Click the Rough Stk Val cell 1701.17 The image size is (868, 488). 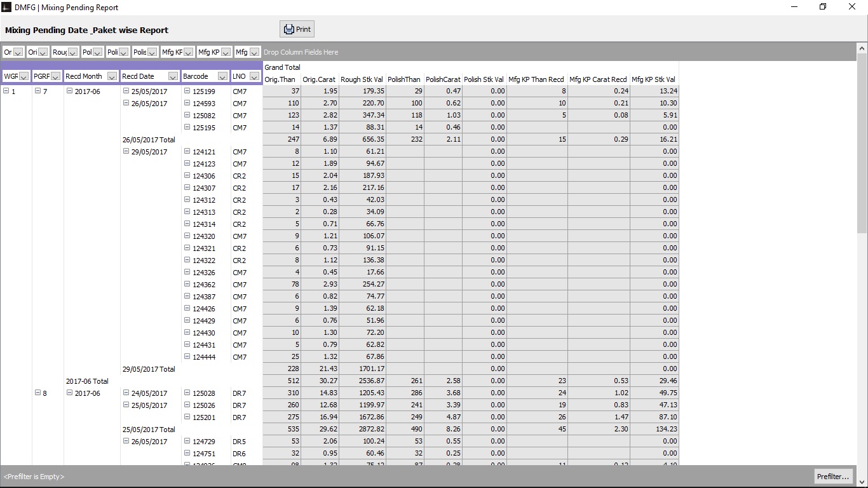pos(363,369)
